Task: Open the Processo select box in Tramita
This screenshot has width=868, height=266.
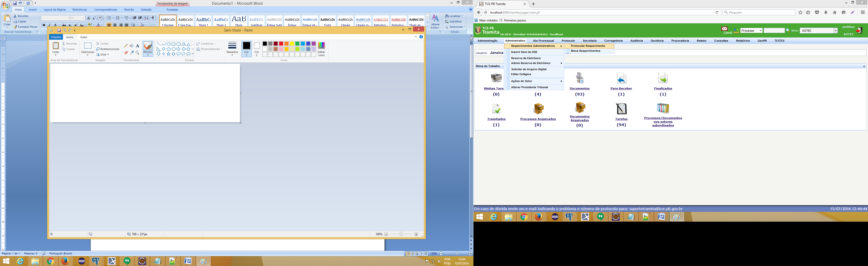Action: (x=751, y=31)
